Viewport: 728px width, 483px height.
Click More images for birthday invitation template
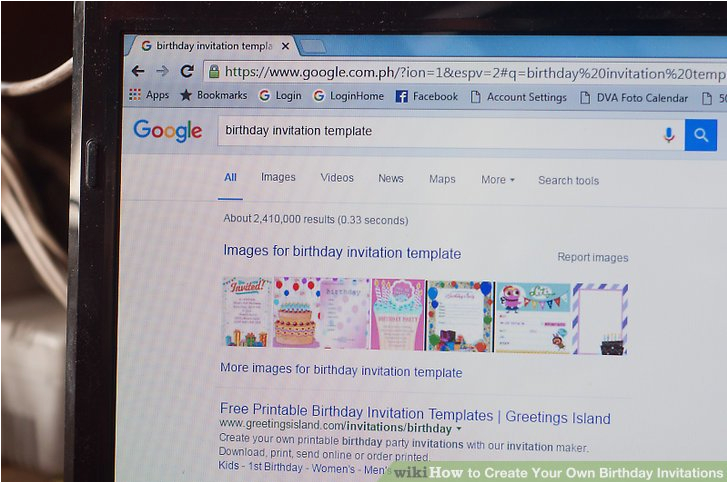pyautogui.click(x=341, y=370)
